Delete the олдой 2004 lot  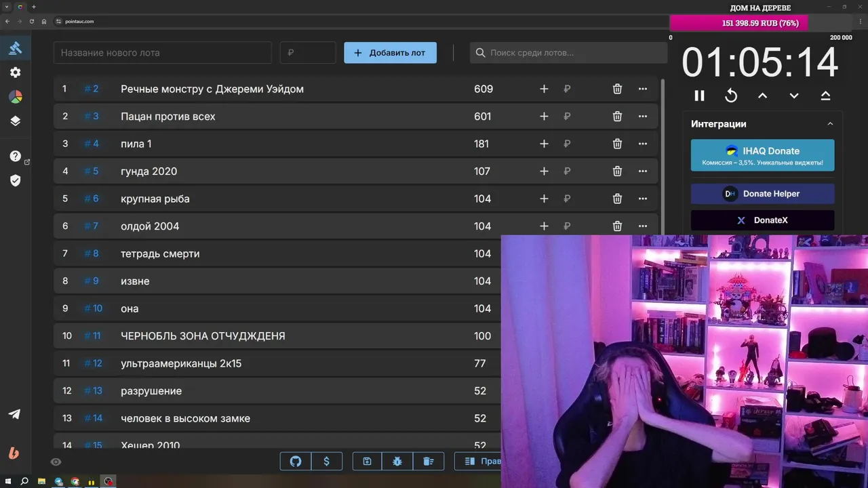[x=617, y=226]
